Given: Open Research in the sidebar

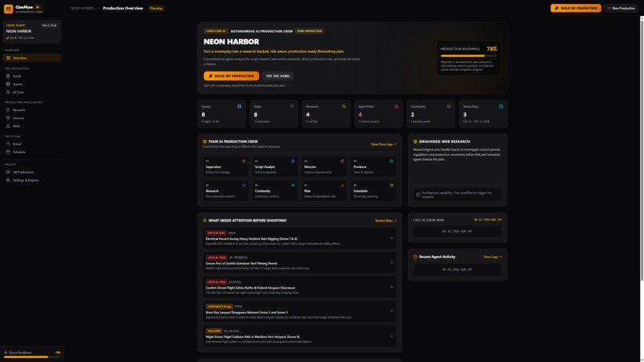Looking at the screenshot, I should click(x=32, y=110).
